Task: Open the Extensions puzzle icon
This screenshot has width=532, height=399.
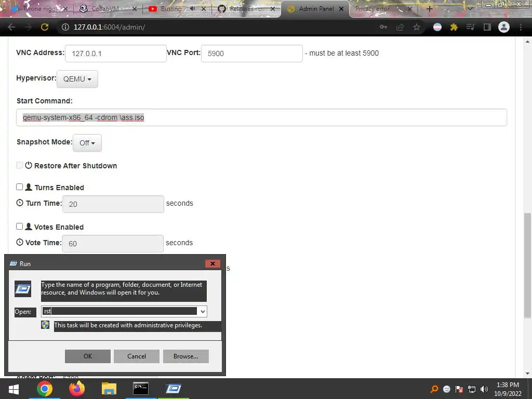Action: [x=454, y=27]
